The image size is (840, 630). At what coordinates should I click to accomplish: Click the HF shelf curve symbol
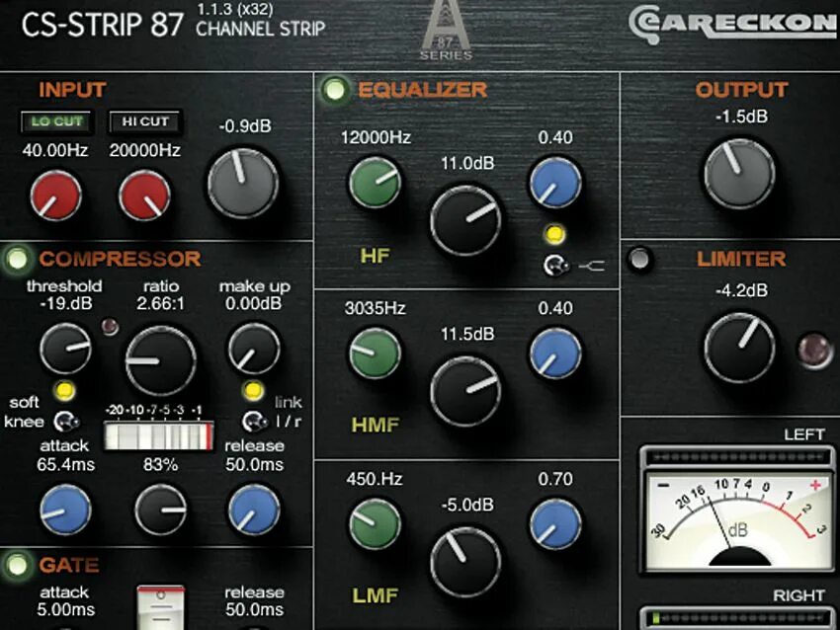[x=592, y=265]
